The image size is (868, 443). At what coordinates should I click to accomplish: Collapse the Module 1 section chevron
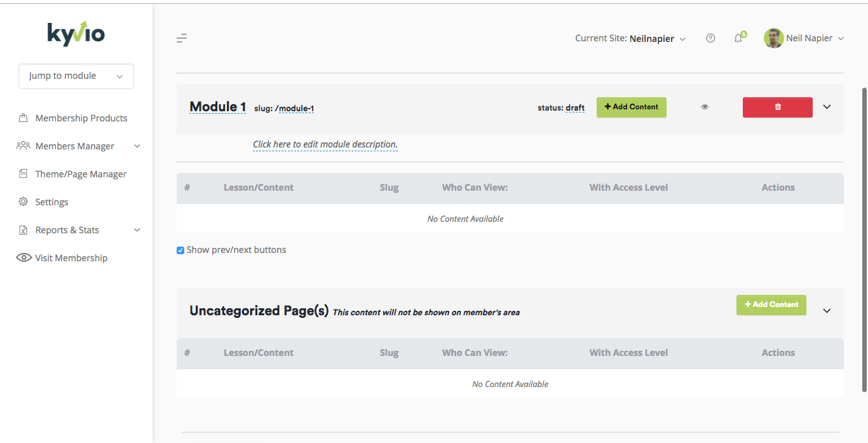click(827, 107)
